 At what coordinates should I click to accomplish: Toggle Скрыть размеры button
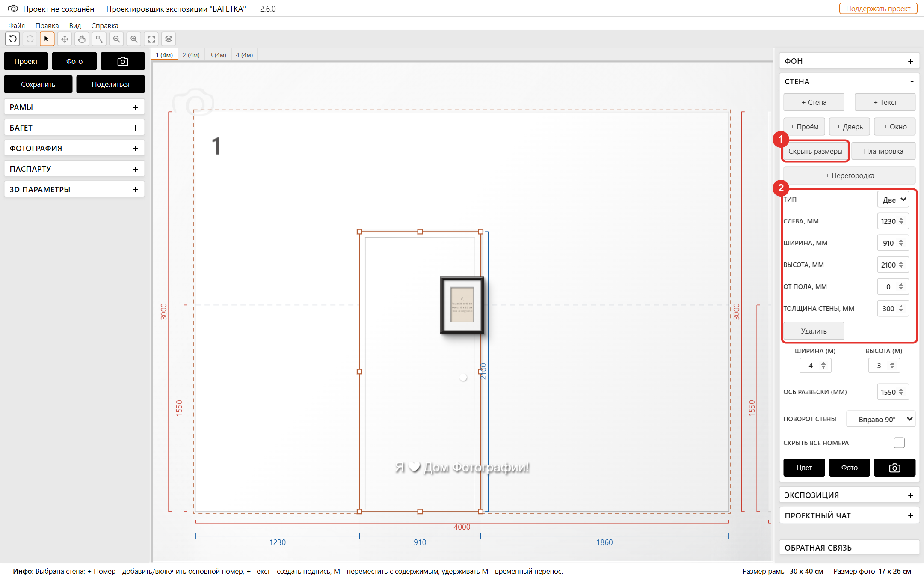coord(815,151)
